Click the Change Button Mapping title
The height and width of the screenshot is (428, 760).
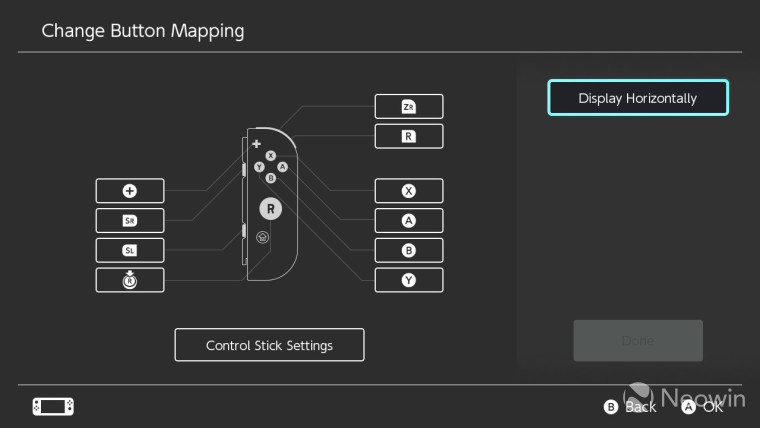(143, 31)
